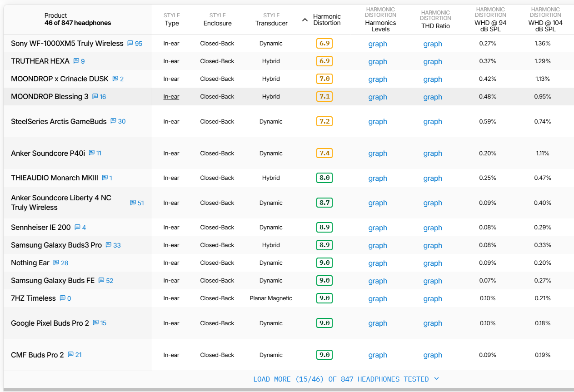Open Samsung Galaxy Buds FE product page

click(53, 281)
